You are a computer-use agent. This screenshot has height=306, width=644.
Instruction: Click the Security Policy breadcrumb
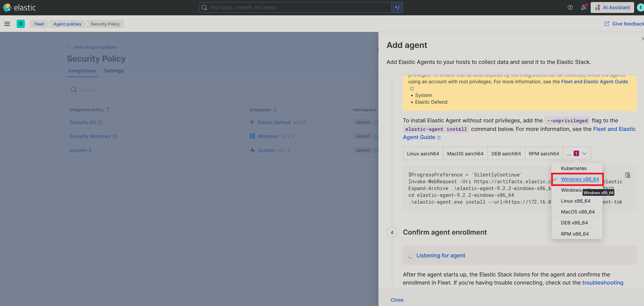point(105,24)
